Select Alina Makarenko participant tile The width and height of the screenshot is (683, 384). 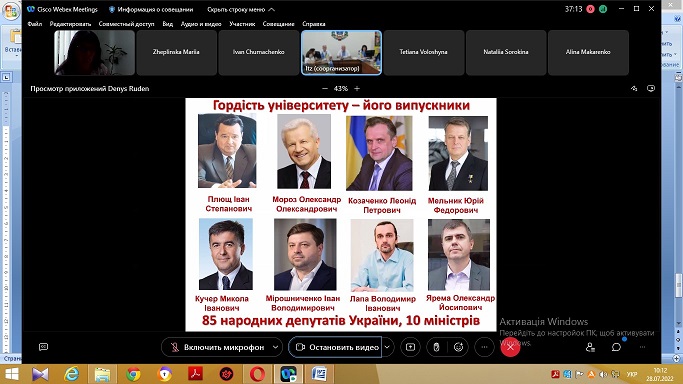pos(588,53)
